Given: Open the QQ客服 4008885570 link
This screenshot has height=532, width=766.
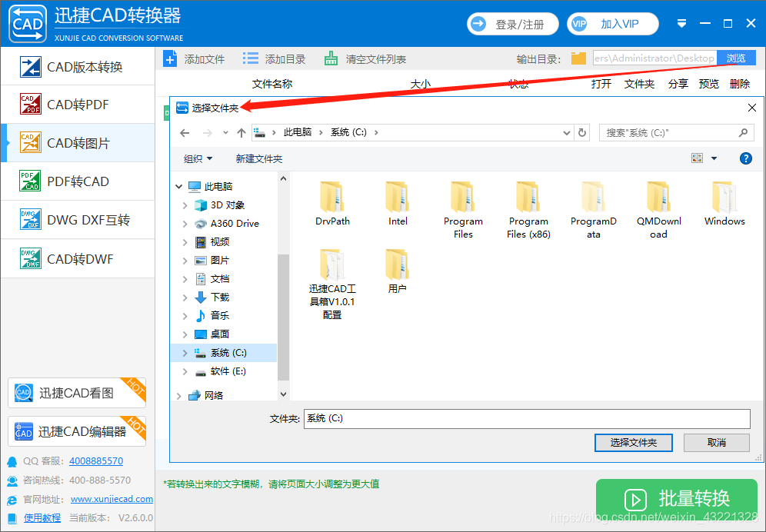Looking at the screenshot, I should (x=96, y=461).
